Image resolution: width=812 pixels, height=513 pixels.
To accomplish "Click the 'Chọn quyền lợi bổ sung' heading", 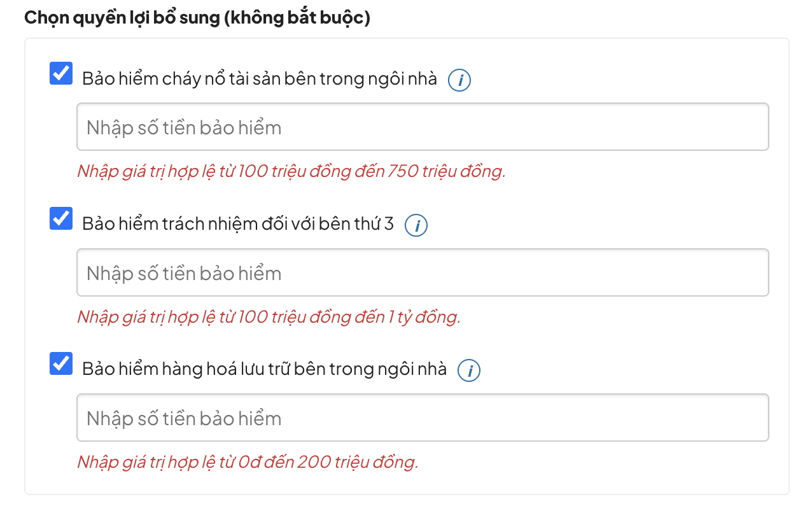I will (x=121, y=17).
